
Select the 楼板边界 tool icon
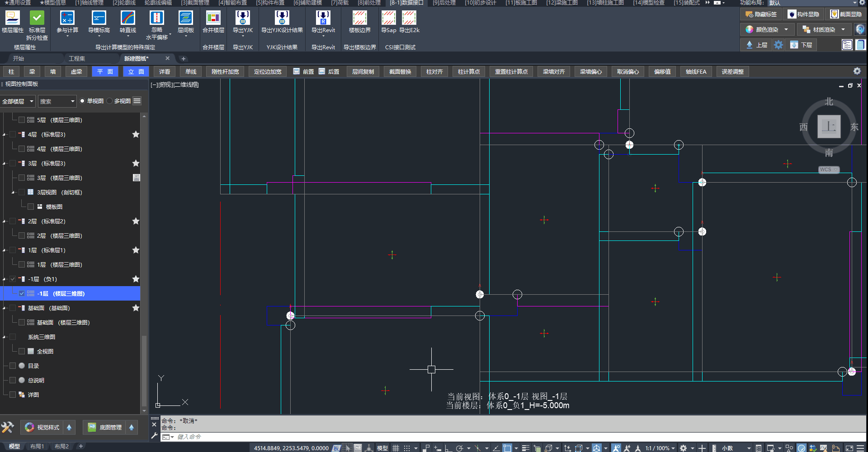pyautogui.click(x=359, y=18)
